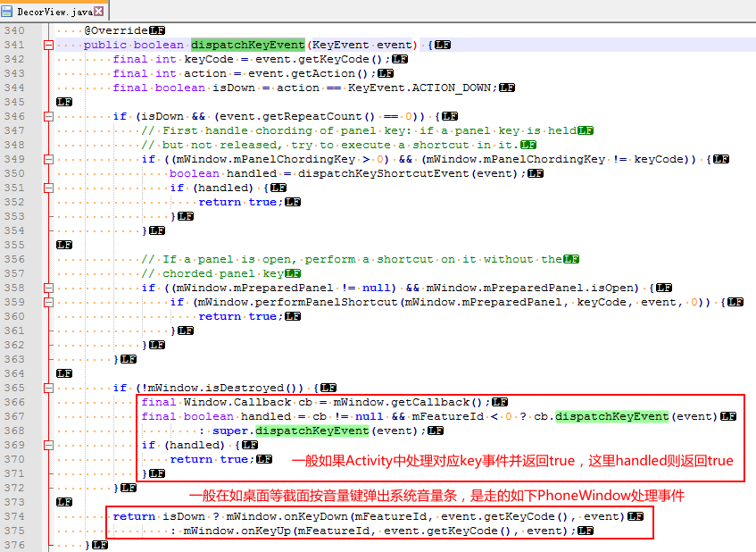Click mFeatureId on line 367
Viewport: 756px width, 552px height.
tap(448, 416)
